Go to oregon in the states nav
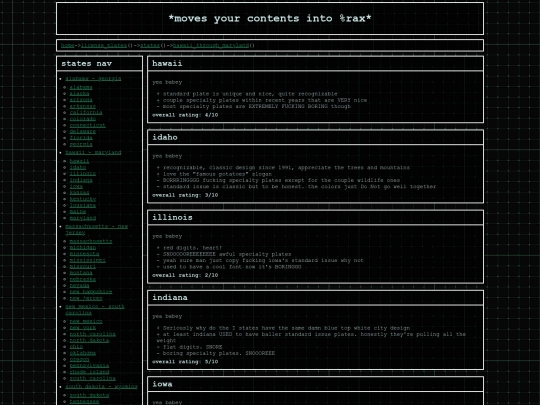Viewport: 540px width, 405px height. click(x=79, y=360)
